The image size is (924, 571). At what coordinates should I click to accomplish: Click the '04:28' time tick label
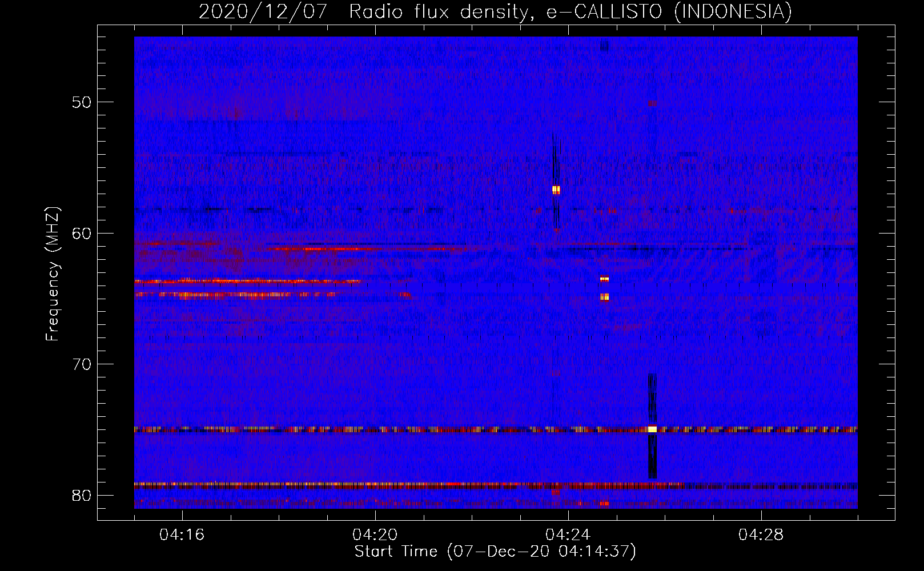pyautogui.click(x=761, y=535)
